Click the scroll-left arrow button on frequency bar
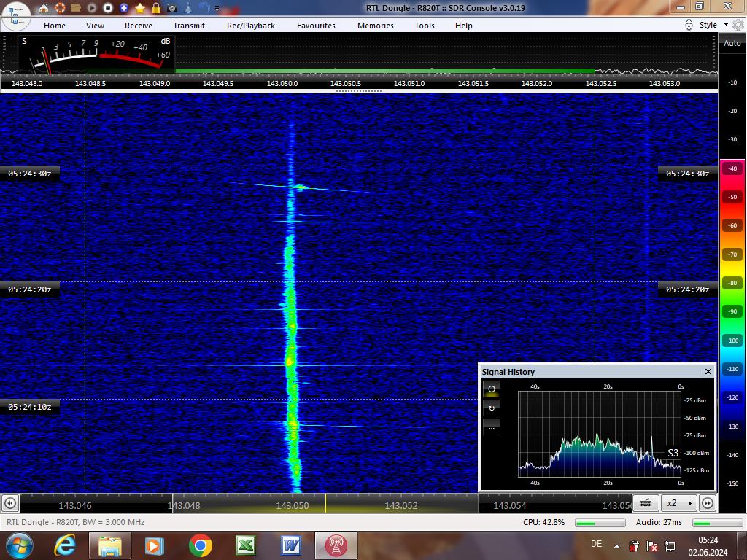This screenshot has width=747, height=560. click(x=10, y=503)
